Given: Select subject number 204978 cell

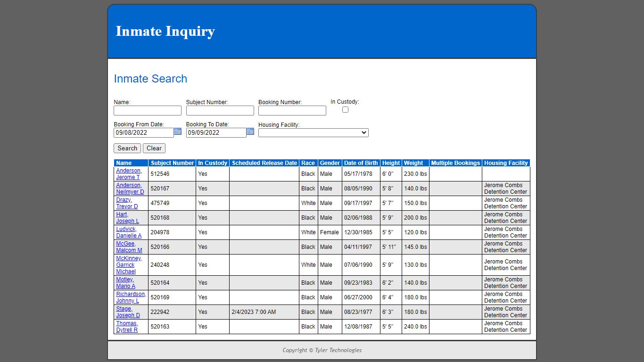Looking at the screenshot, I should pyautogui.click(x=172, y=232).
